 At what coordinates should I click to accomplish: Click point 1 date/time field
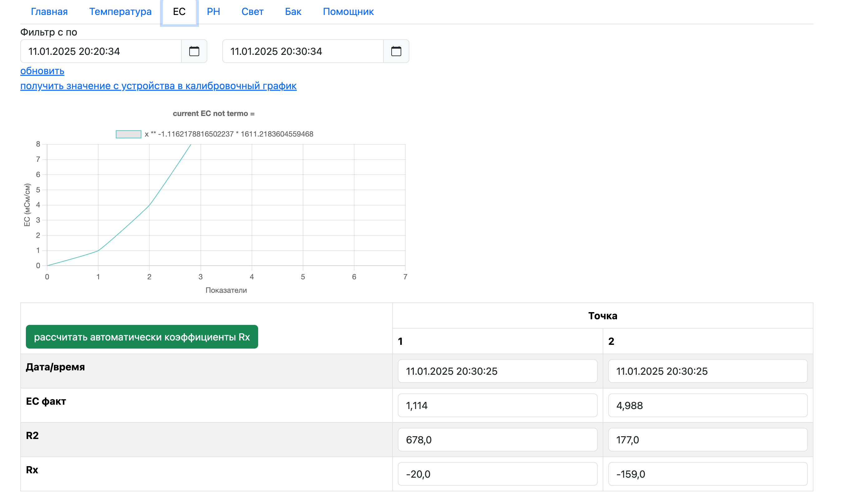497,371
